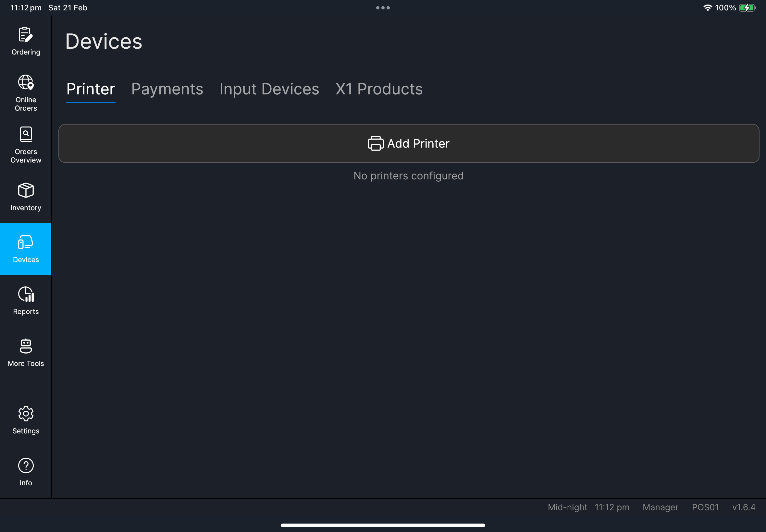766x532 pixels.
Task: Select the Printer tab
Action: point(90,89)
